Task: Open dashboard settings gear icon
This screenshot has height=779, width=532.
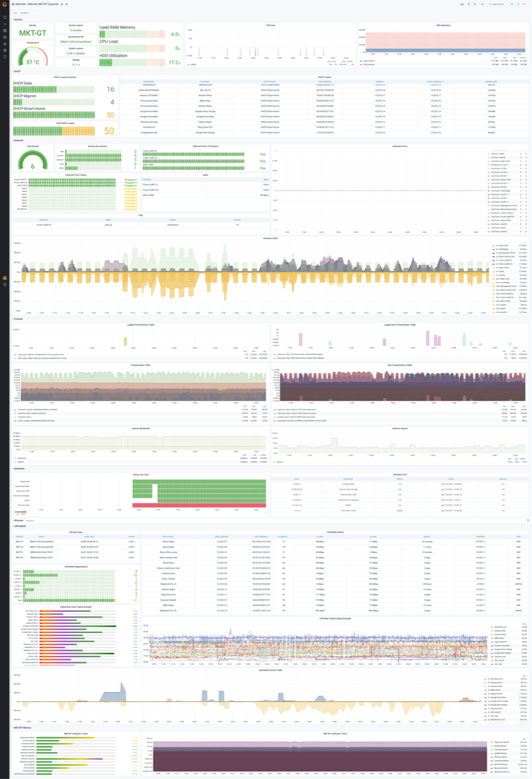Action: pyautogui.click(x=475, y=4)
